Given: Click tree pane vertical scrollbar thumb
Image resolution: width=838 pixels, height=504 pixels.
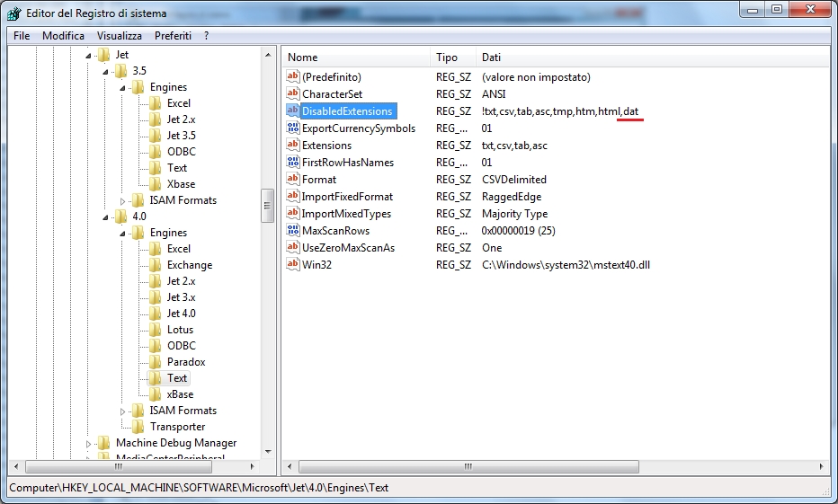Looking at the screenshot, I should (267, 206).
